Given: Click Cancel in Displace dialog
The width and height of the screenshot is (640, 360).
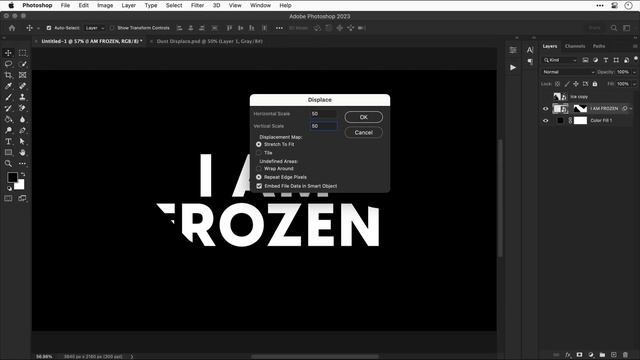Looking at the screenshot, I should point(363,132).
